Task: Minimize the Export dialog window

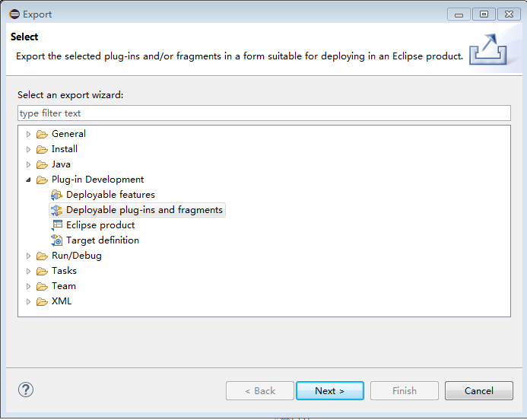Action: tap(459, 14)
